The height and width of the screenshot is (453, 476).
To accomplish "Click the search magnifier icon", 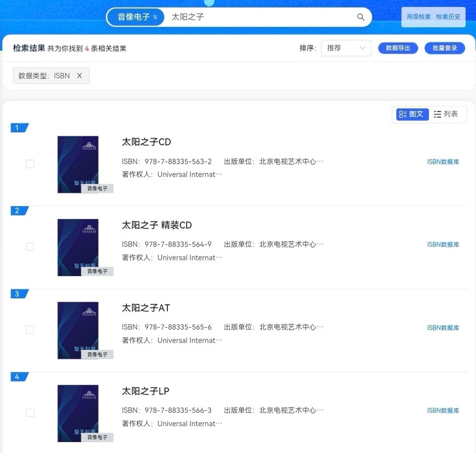I will [361, 17].
